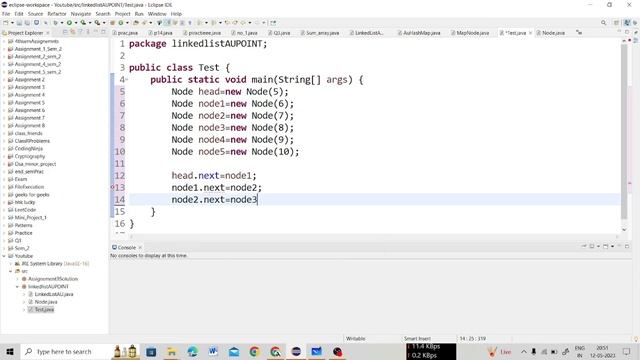The height and width of the screenshot is (360, 640).
Task: Select the Java perspective icon
Action: pyautogui.click(x=627, y=23)
